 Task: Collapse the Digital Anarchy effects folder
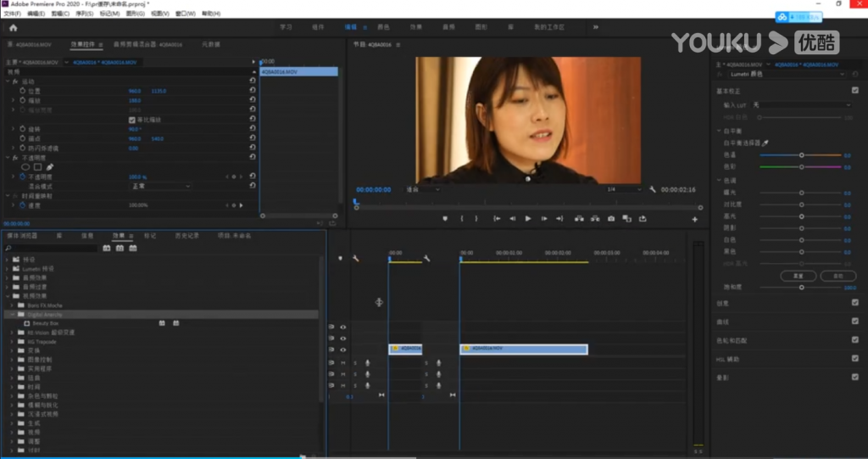point(11,314)
